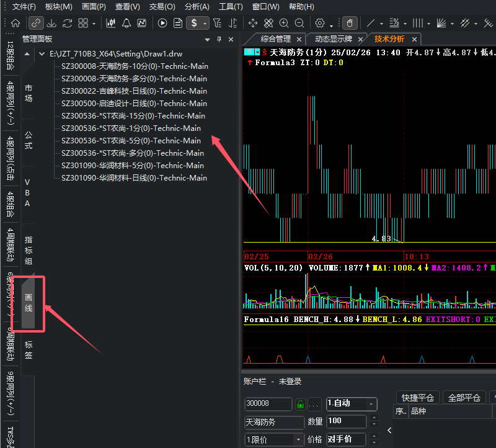Click the refresh arrows icon
496x448 pixels.
coord(67,23)
